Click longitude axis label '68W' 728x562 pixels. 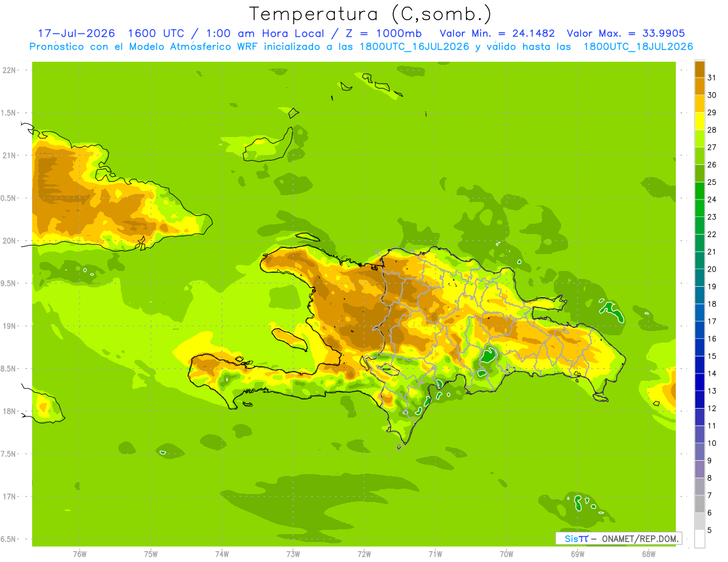pyautogui.click(x=649, y=554)
